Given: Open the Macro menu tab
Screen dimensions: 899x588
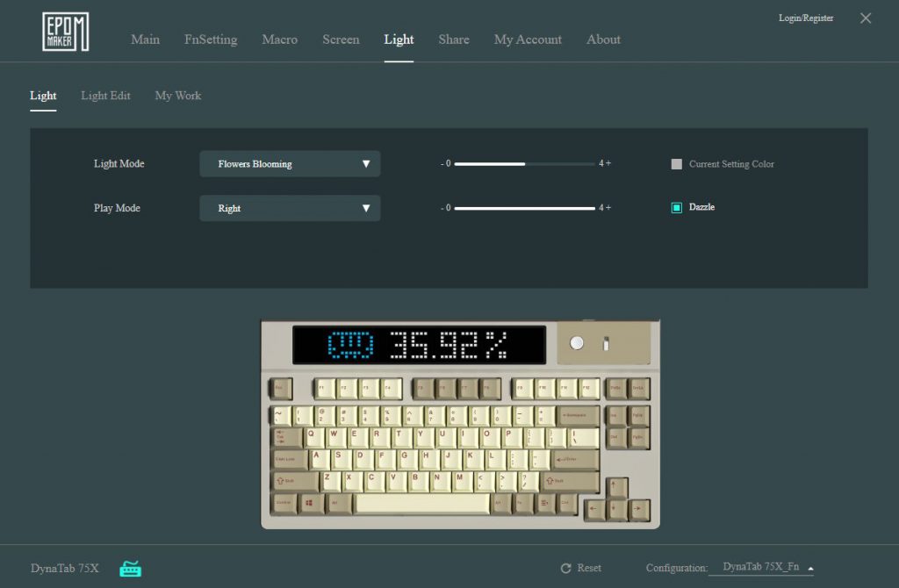Looking at the screenshot, I should (280, 39).
